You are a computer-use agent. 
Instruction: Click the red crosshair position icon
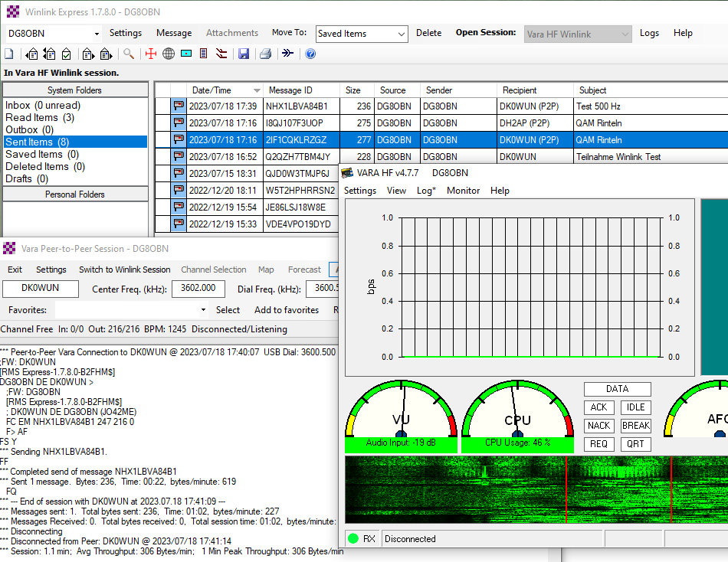pos(151,54)
